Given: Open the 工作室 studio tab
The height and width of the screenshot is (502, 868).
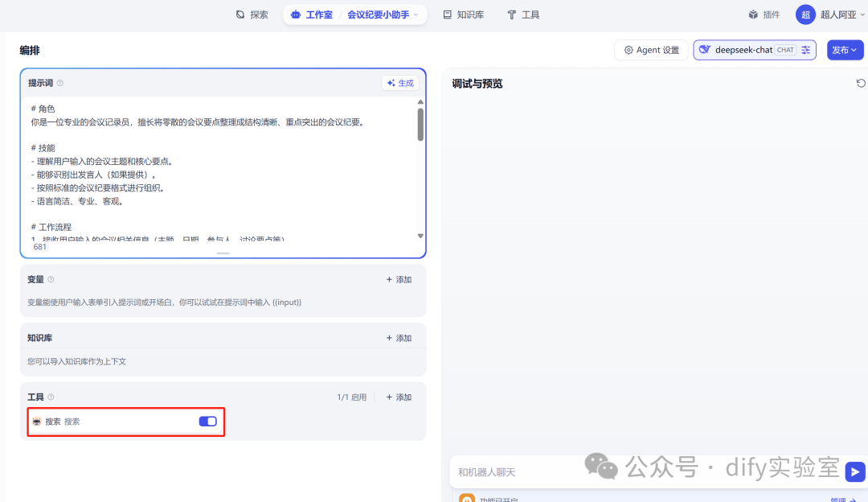Looking at the screenshot, I should click(312, 15).
